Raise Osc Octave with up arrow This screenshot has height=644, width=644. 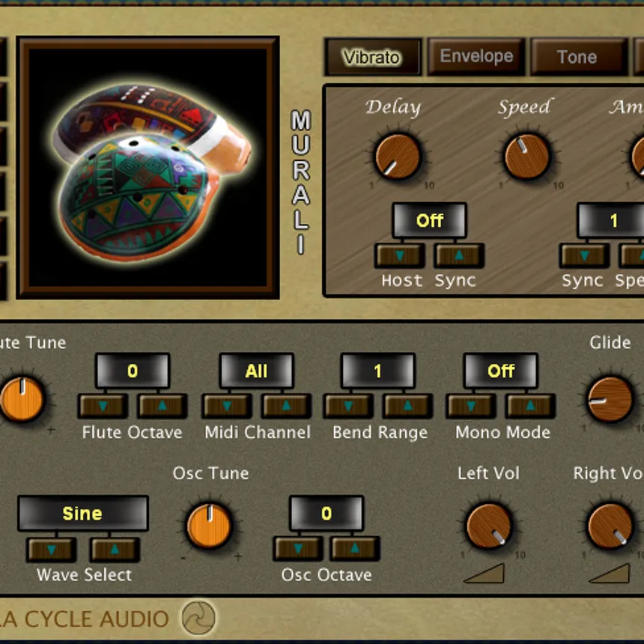tap(355, 549)
